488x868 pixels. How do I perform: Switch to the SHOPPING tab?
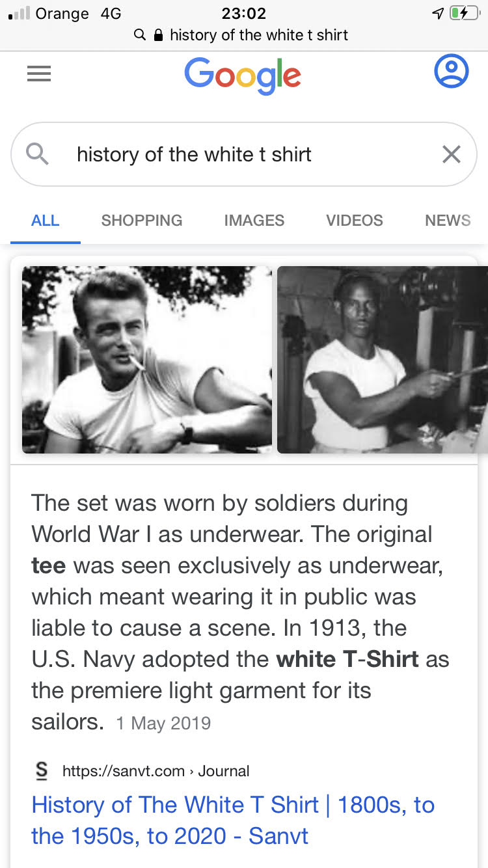142,221
